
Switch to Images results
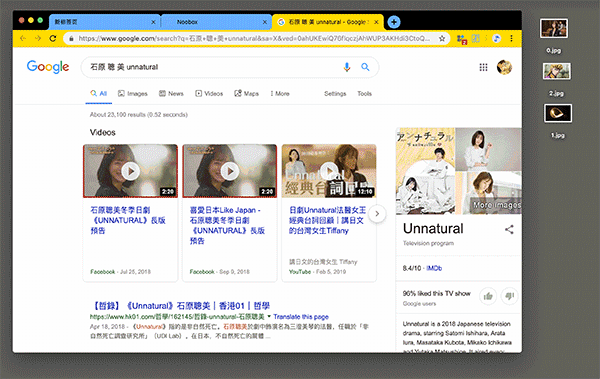[x=133, y=93]
